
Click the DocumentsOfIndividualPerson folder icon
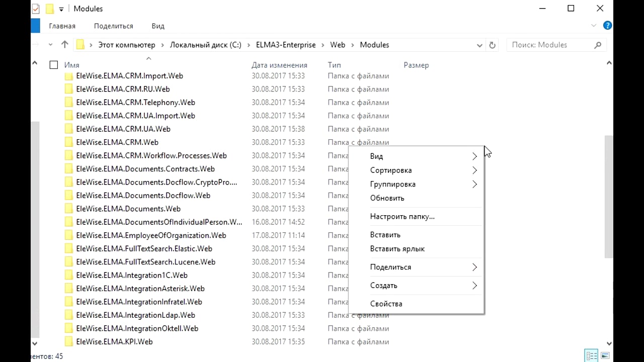68,222
